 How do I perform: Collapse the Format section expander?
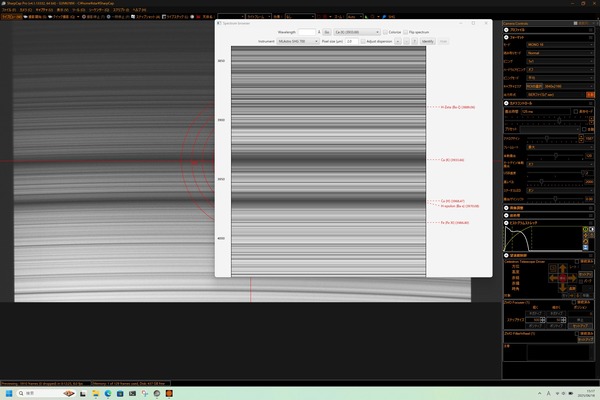coord(506,38)
